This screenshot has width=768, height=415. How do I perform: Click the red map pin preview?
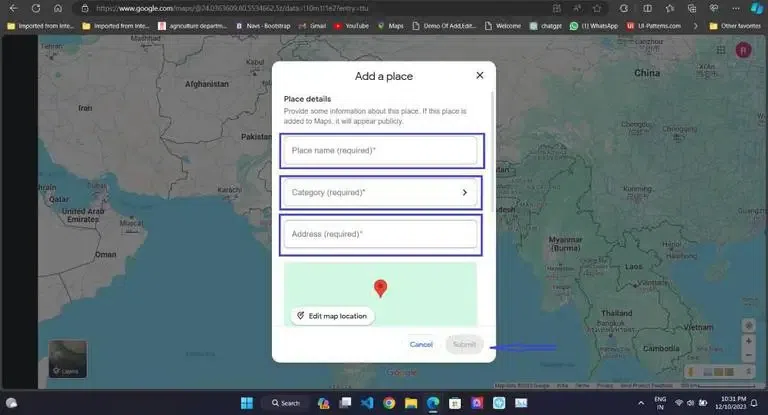tap(381, 289)
